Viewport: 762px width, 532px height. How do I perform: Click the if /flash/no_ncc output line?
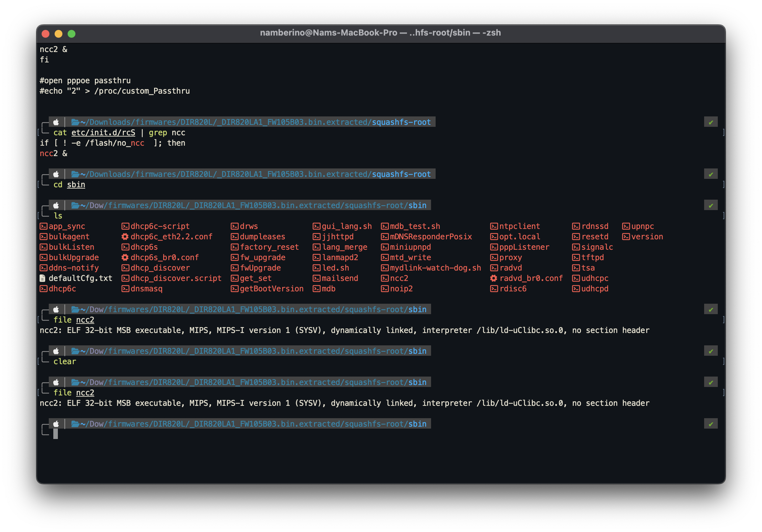(112, 143)
